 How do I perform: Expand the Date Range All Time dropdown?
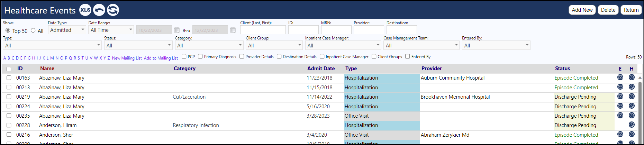click(111, 30)
